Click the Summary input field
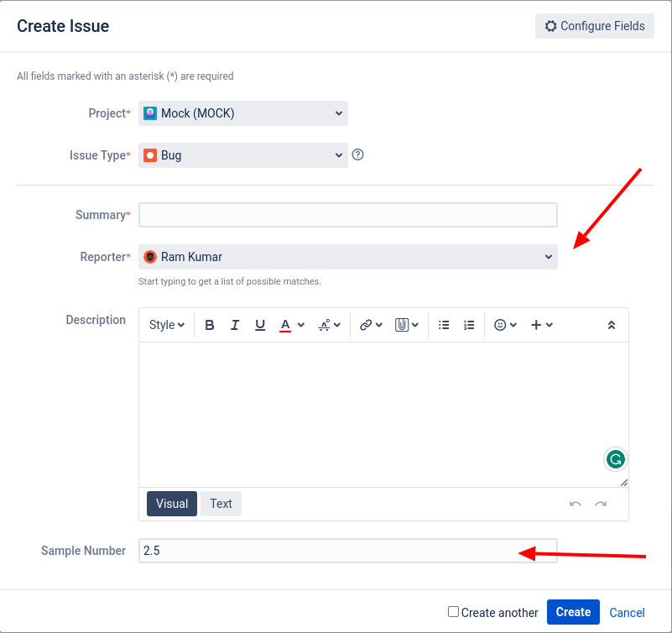This screenshot has height=633, width=672. pyautogui.click(x=348, y=215)
